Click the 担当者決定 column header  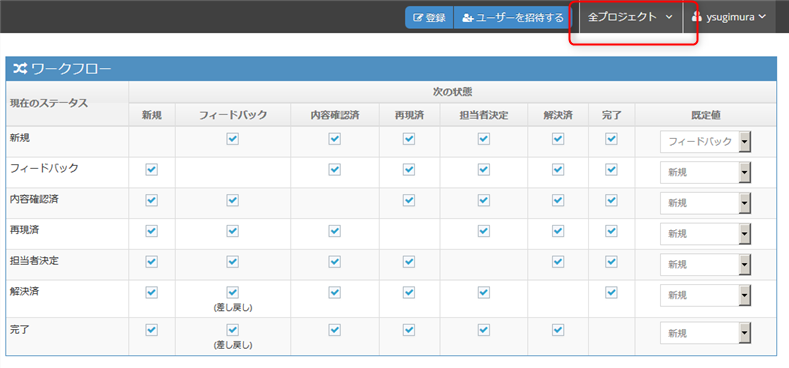tap(484, 115)
